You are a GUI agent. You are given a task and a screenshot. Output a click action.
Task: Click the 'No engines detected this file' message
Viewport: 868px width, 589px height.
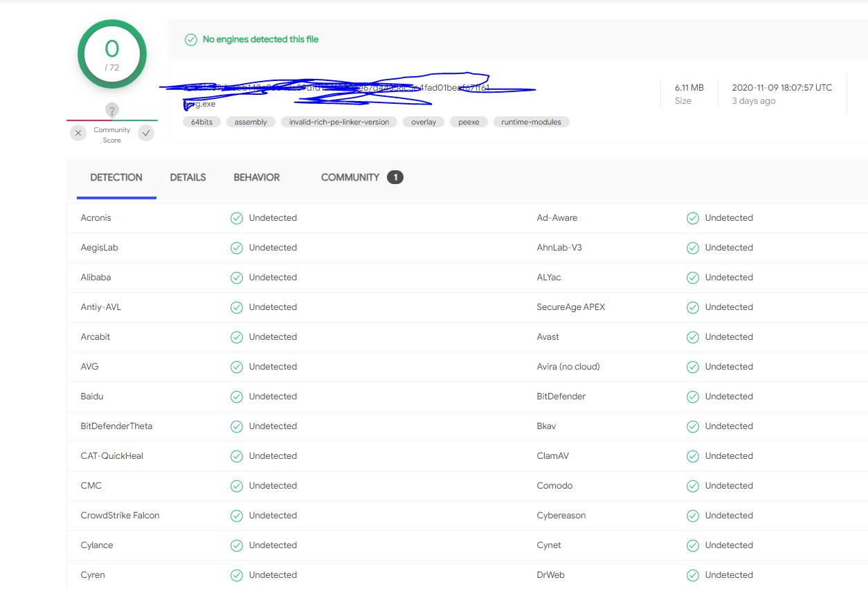(260, 39)
